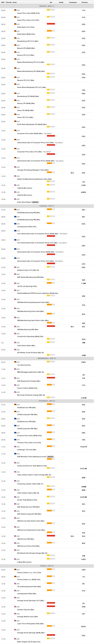The height and width of the screenshot is (644, 94).
Task: Open the ISM Manufacturing PMI (Mar) event
Action: 28,329
